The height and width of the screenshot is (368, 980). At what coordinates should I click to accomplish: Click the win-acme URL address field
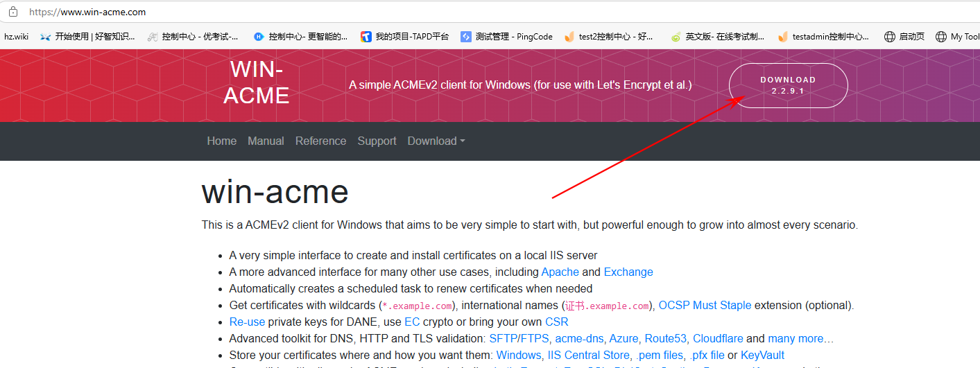point(87,12)
